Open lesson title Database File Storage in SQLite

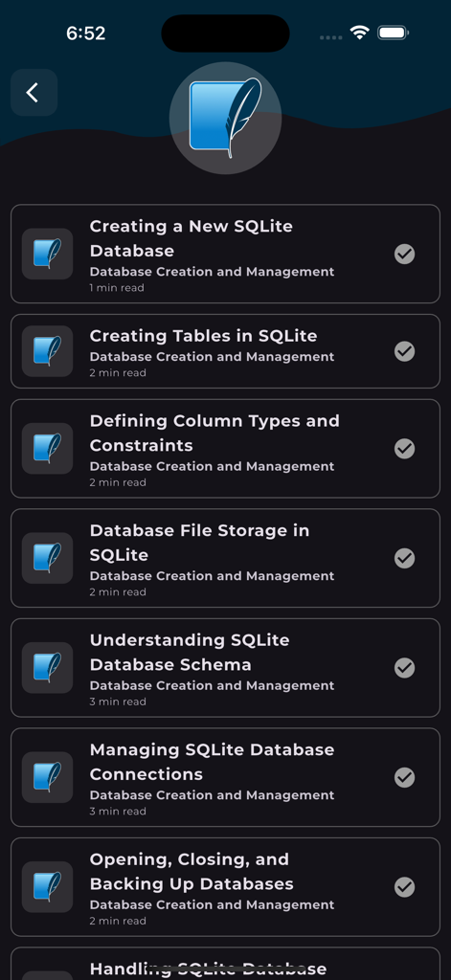point(199,543)
